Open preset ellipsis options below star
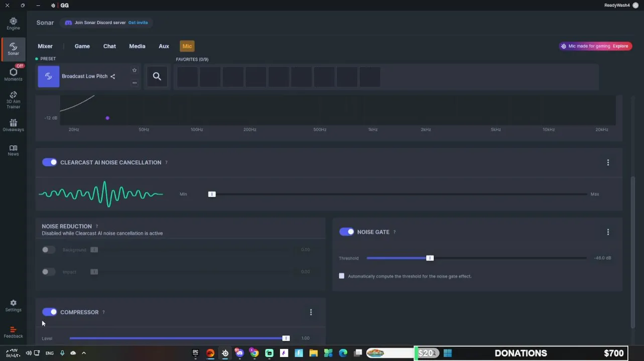The height and width of the screenshot is (361, 644). click(134, 83)
